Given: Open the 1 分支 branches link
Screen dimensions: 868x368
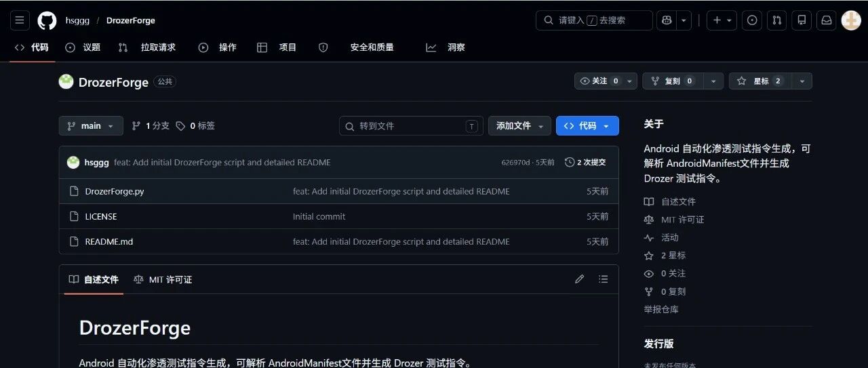Looking at the screenshot, I should point(151,126).
